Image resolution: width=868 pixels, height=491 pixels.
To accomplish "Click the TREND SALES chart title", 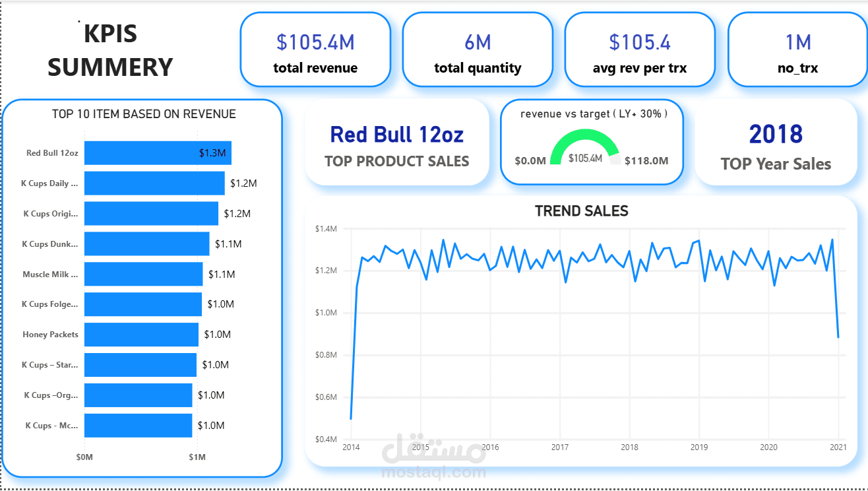I will point(581,211).
